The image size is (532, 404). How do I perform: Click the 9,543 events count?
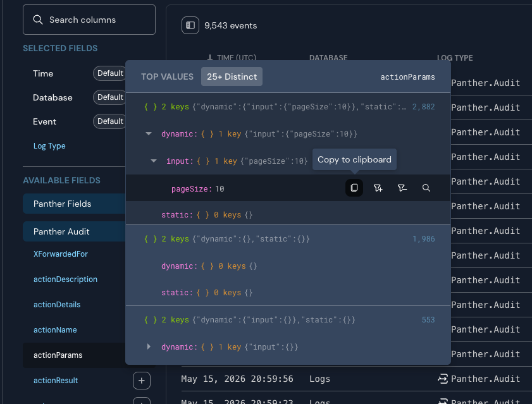point(230,25)
